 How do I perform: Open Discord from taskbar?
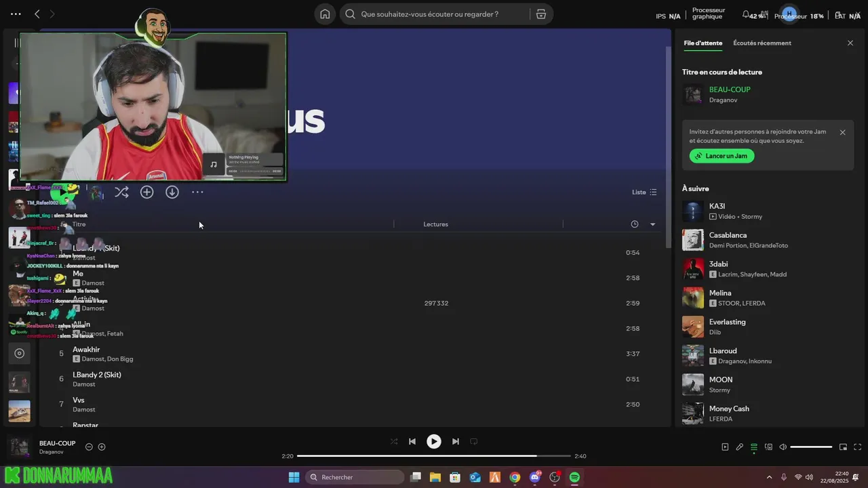click(x=535, y=477)
